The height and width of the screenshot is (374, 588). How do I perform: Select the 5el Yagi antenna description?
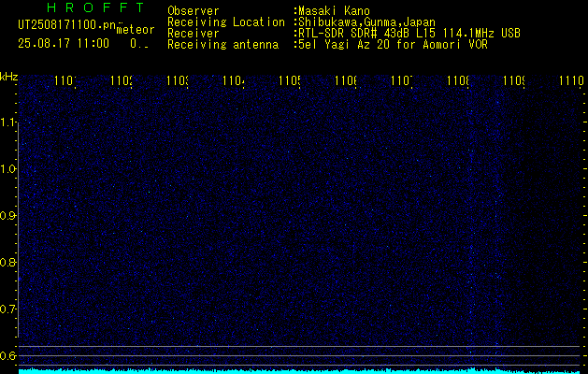tap(393, 45)
